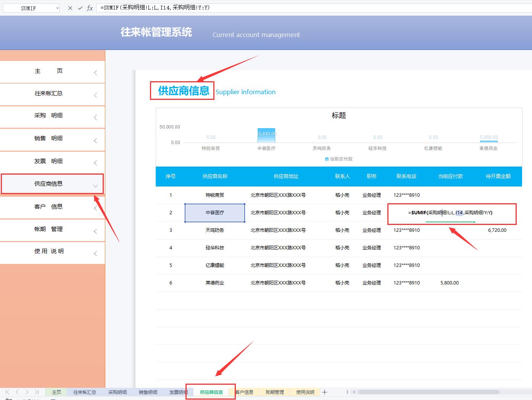This screenshot has height=400, width=532.
Task: Expand the 主页 sidebar chevron
Action: 95,72
